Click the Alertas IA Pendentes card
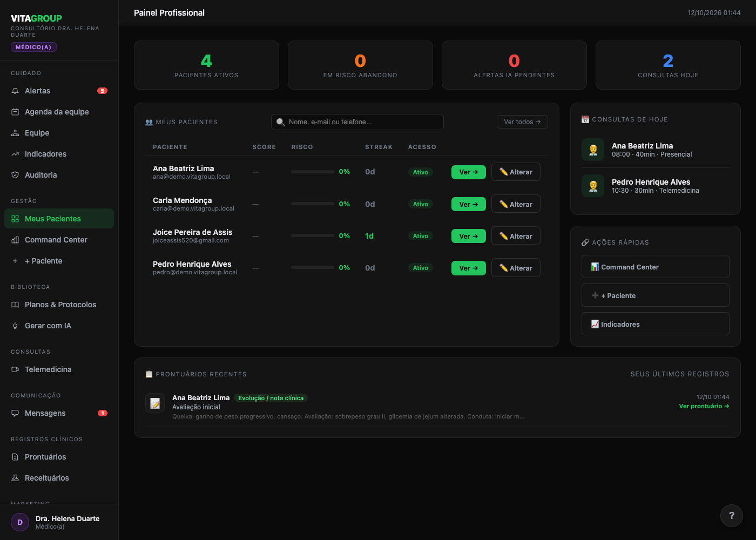 point(514,65)
